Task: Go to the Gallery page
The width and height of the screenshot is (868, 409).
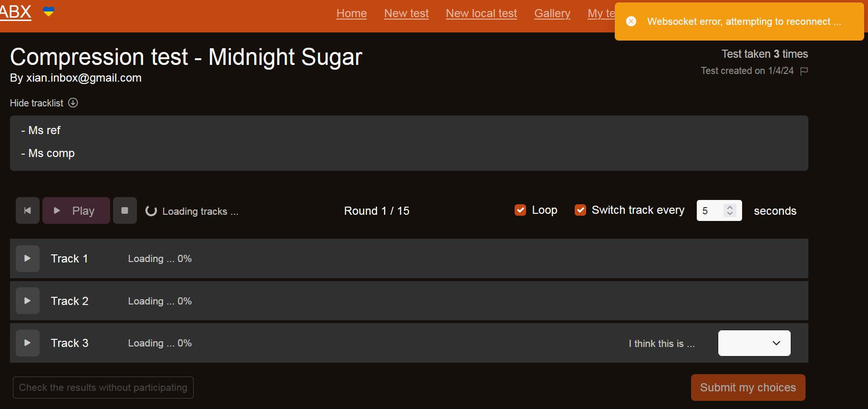Action: (x=552, y=13)
